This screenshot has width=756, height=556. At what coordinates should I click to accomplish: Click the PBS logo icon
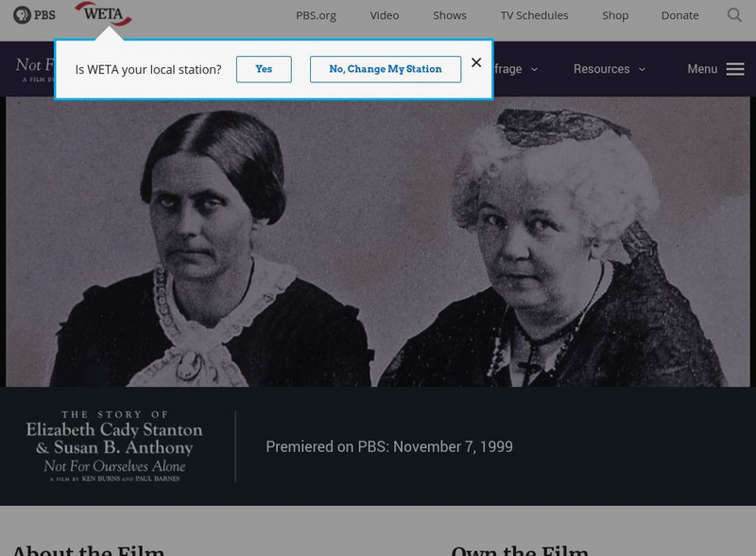34,15
